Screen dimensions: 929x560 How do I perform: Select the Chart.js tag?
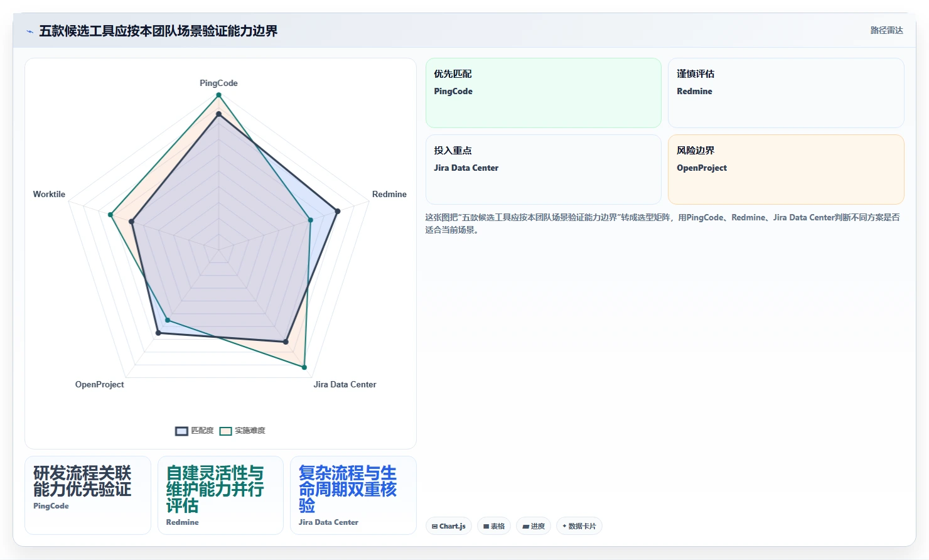[449, 526]
